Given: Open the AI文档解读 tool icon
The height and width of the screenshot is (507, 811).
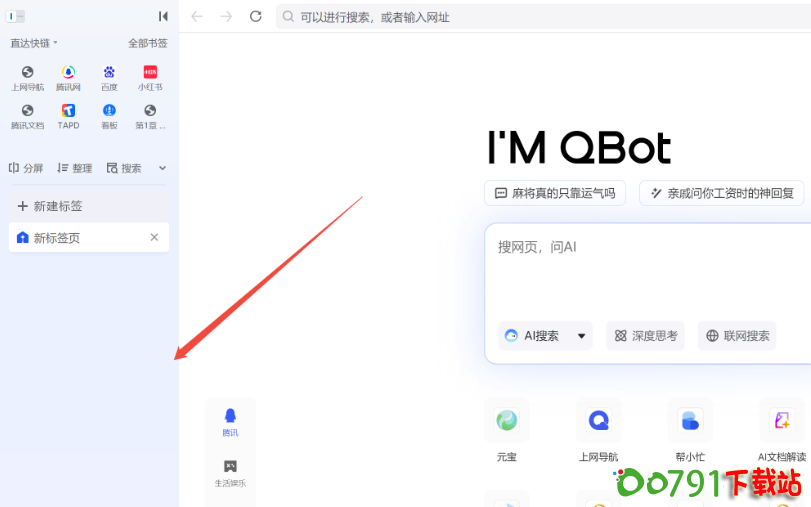Looking at the screenshot, I should pos(781,421).
